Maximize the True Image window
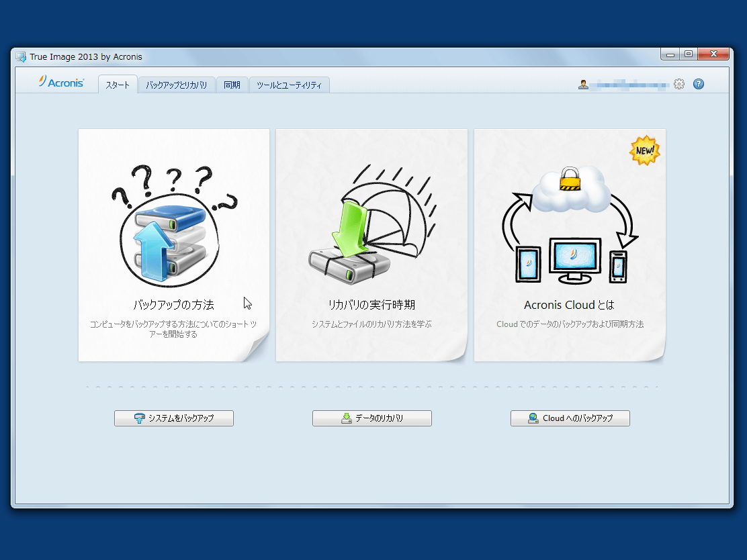 [689, 54]
